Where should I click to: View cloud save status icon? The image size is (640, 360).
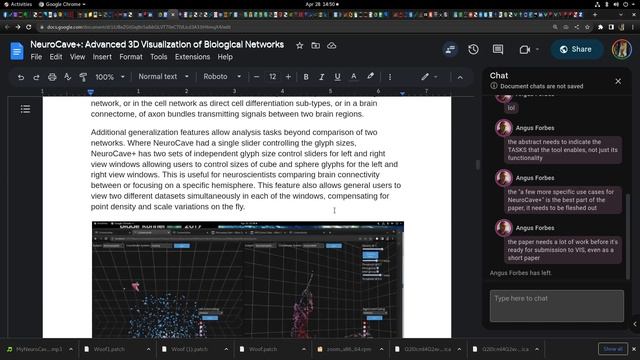click(331, 45)
